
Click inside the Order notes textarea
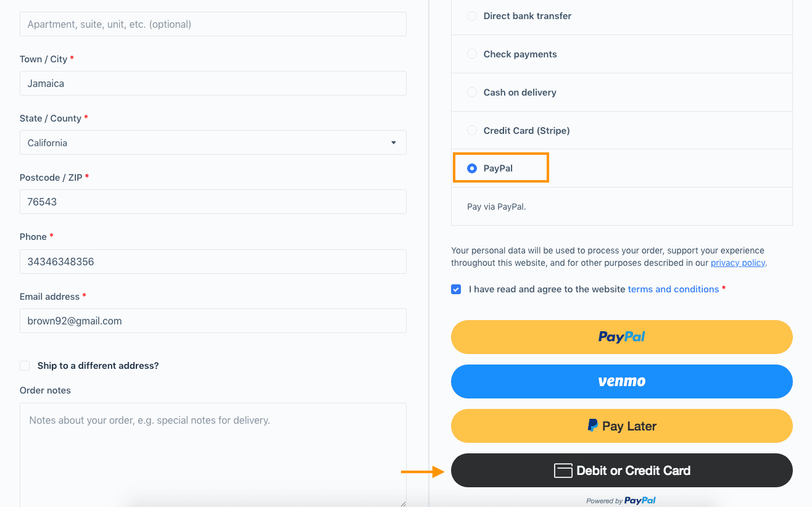(x=213, y=455)
